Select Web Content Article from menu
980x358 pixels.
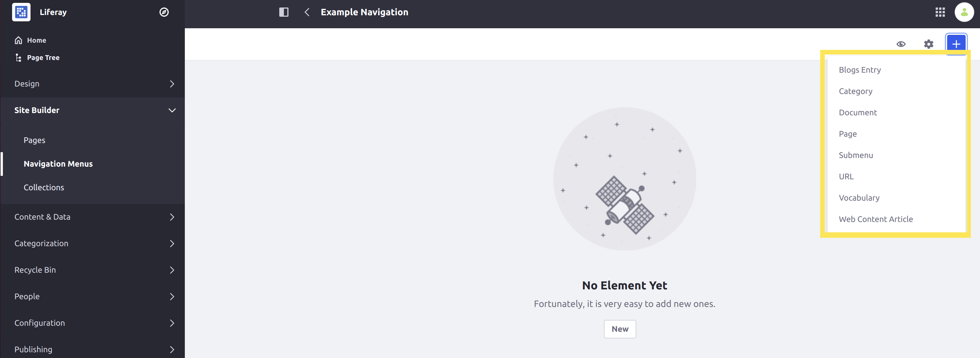(x=875, y=218)
